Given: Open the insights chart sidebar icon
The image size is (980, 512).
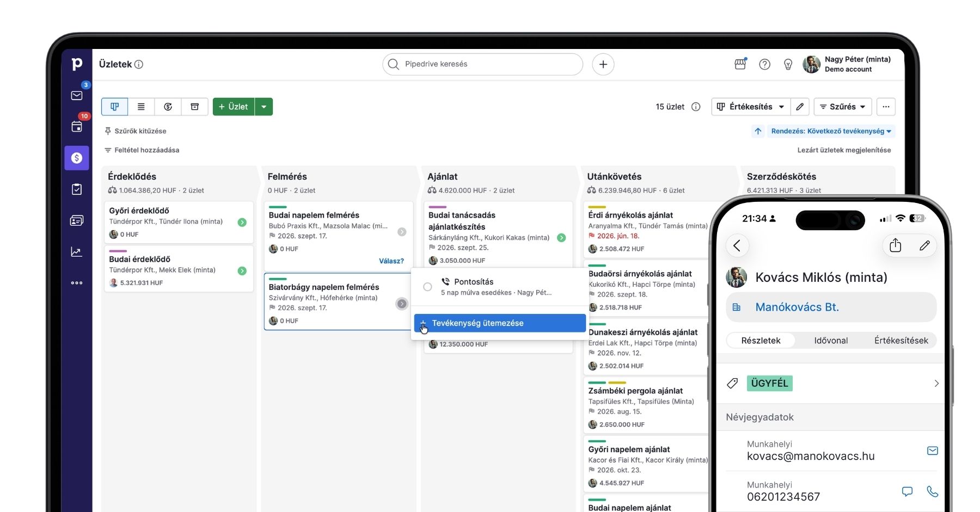Looking at the screenshot, I should coord(77,251).
